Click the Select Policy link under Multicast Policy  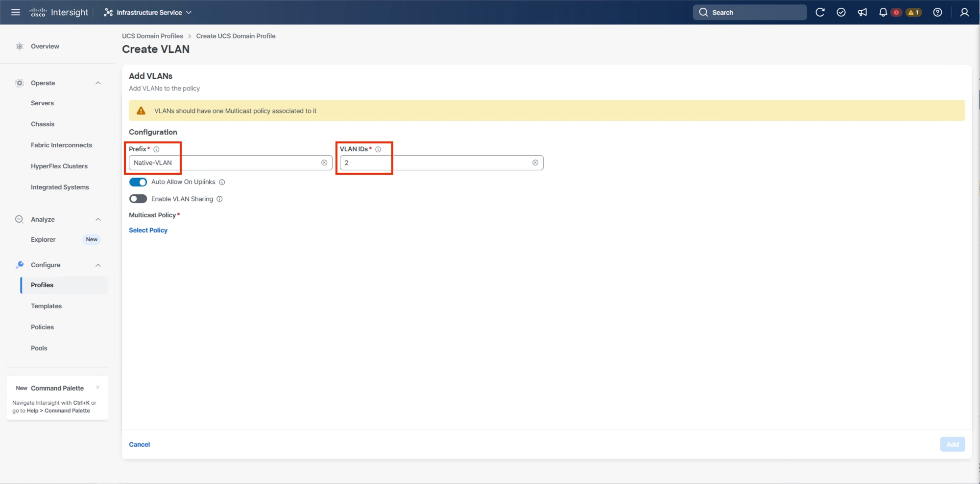(x=148, y=230)
